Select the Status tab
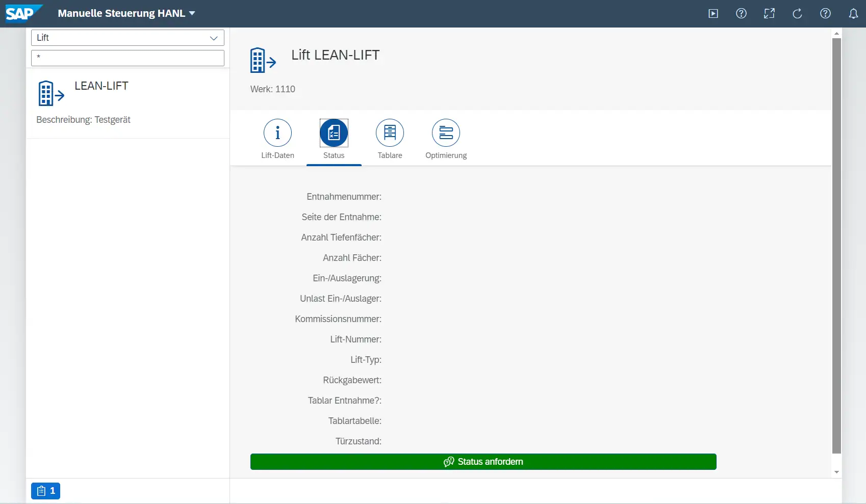The height and width of the screenshot is (504, 866). (334, 140)
